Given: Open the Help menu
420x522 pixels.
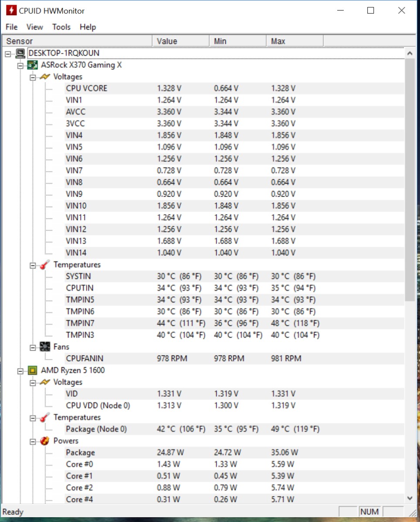Looking at the screenshot, I should [x=88, y=27].
